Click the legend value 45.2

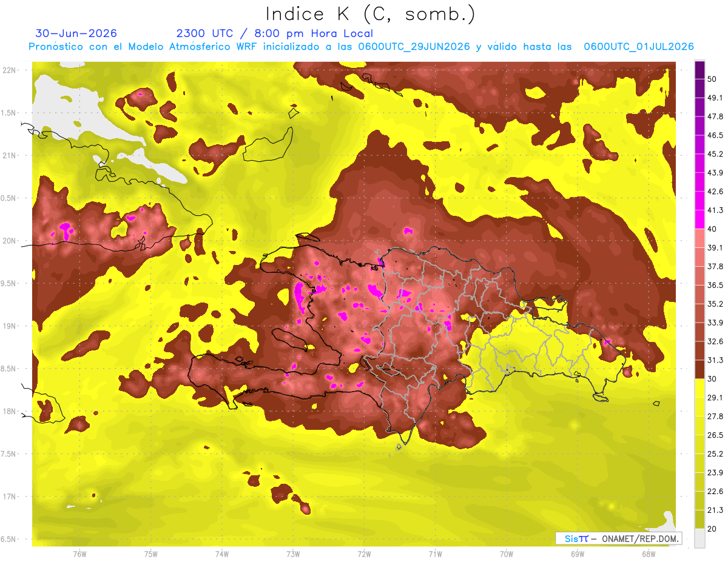coord(715,154)
